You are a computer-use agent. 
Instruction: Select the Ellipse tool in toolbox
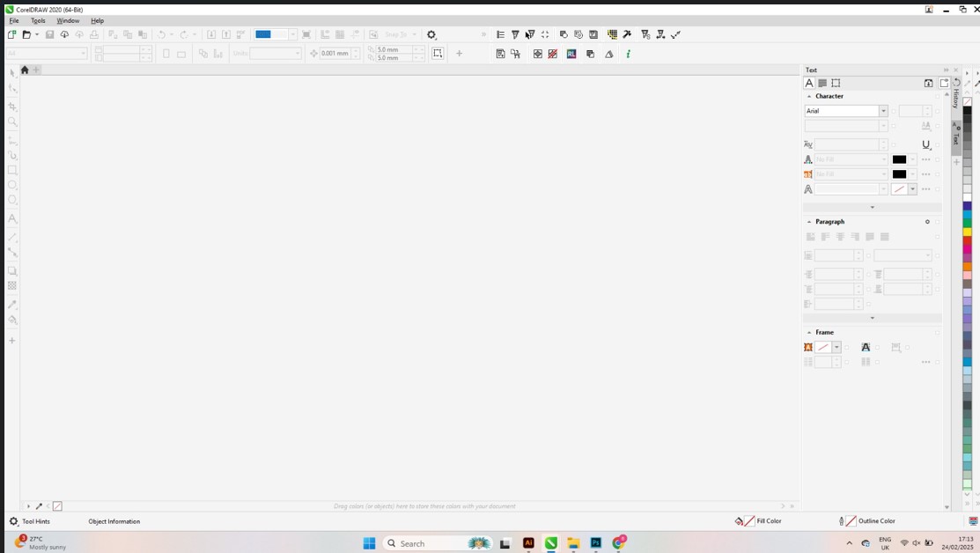pos(11,185)
